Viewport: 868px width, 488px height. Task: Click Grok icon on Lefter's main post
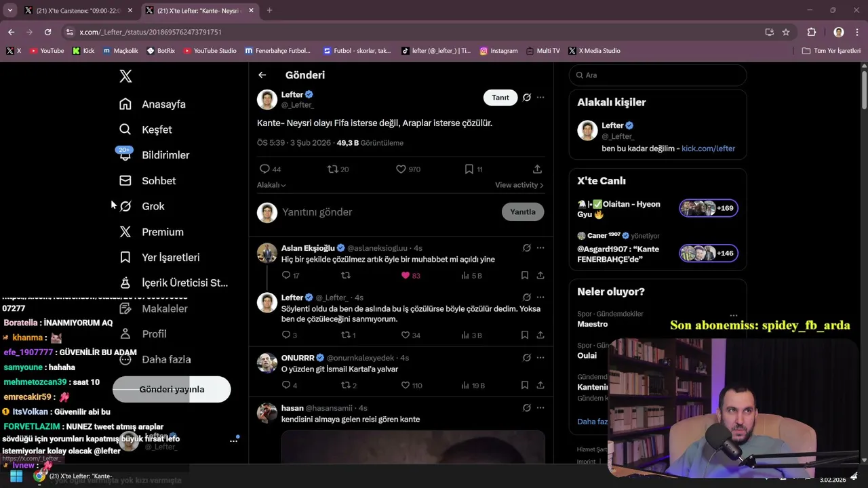click(526, 98)
